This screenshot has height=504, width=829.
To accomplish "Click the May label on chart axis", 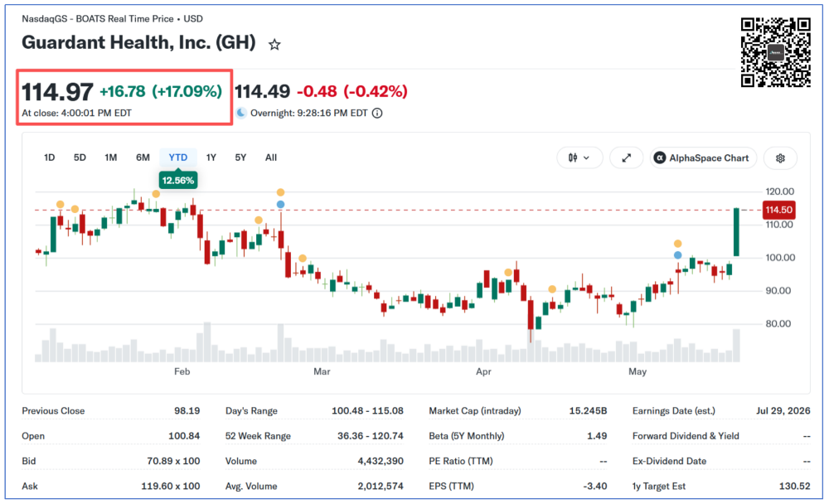I will pos(637,371).
